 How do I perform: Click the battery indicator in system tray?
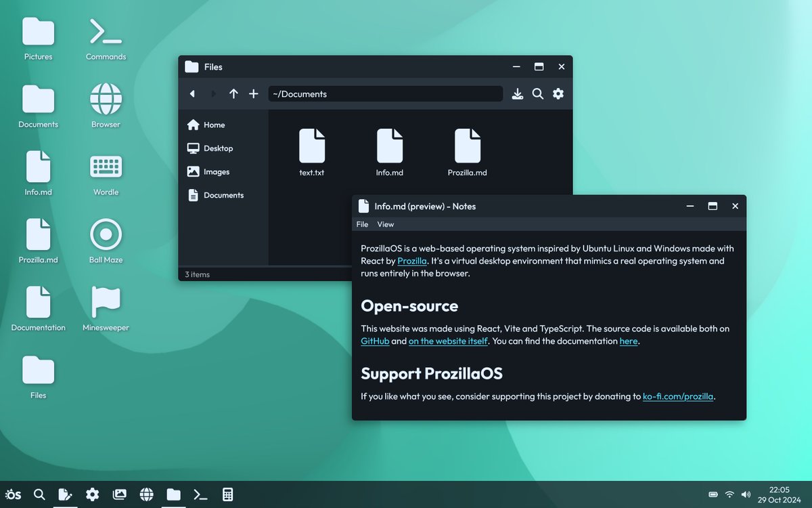pyautogui.click(x=713, y=494)
